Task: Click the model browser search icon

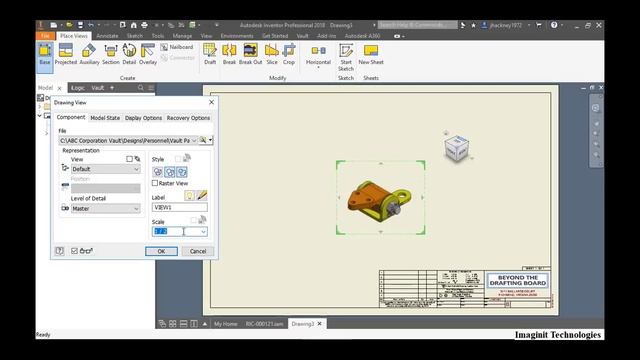Action: pyautogui.click(x=140, y=88)
